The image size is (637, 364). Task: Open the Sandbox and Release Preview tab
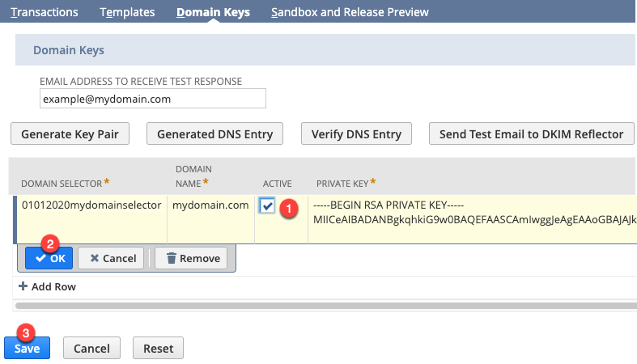(350, 12)
